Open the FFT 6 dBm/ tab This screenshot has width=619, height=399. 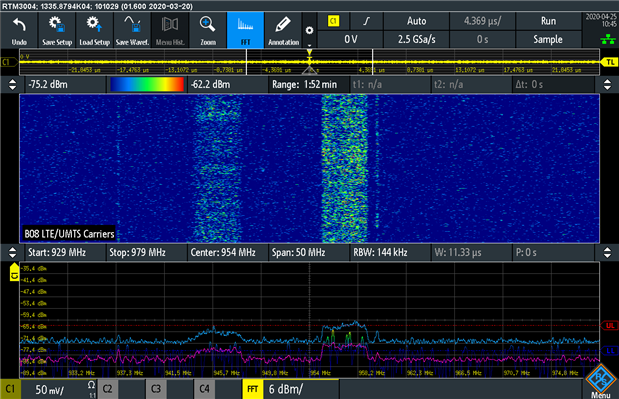pos(290,389)
